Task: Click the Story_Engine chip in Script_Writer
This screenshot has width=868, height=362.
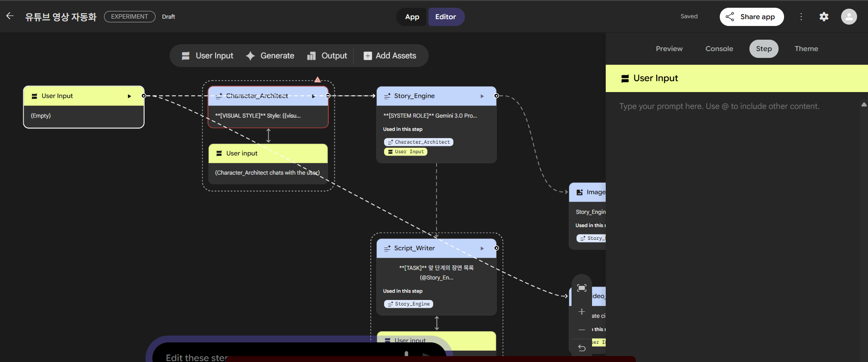Action: click(409, 304)
